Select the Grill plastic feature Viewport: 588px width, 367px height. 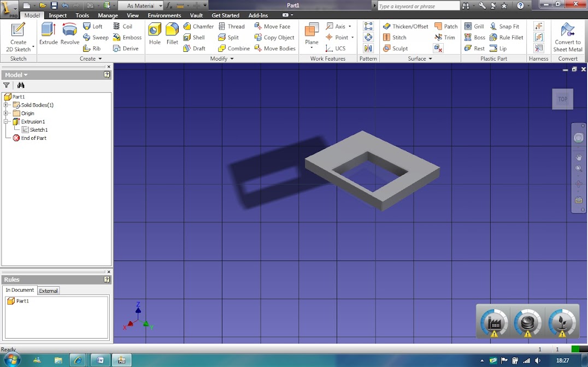point(474,26)
